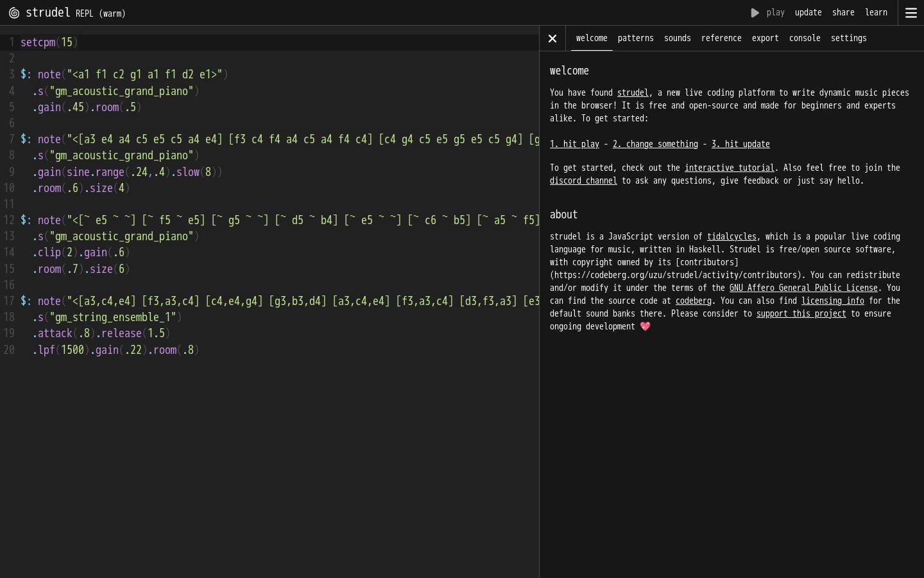
Task: Click the heart emoji after ongoing development
Action: (645, 326)
